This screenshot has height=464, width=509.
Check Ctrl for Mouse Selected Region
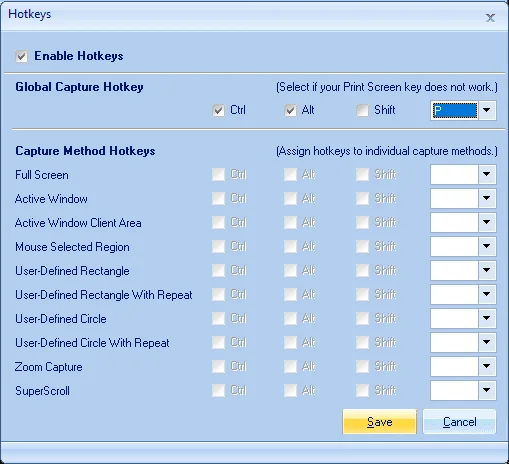[218, 246]
